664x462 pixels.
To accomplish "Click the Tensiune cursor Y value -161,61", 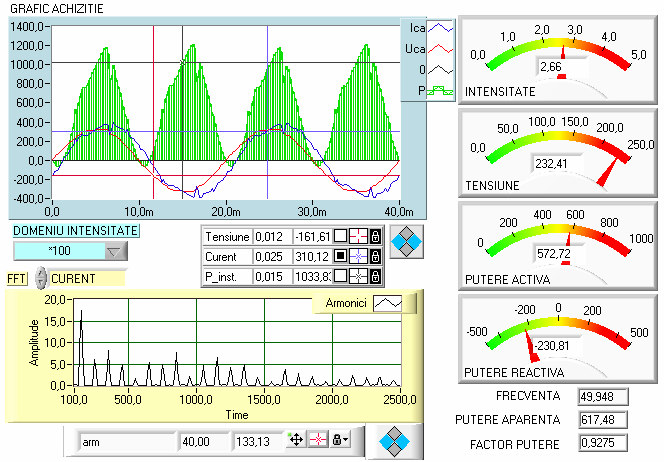I will click(x=313, y=236).
